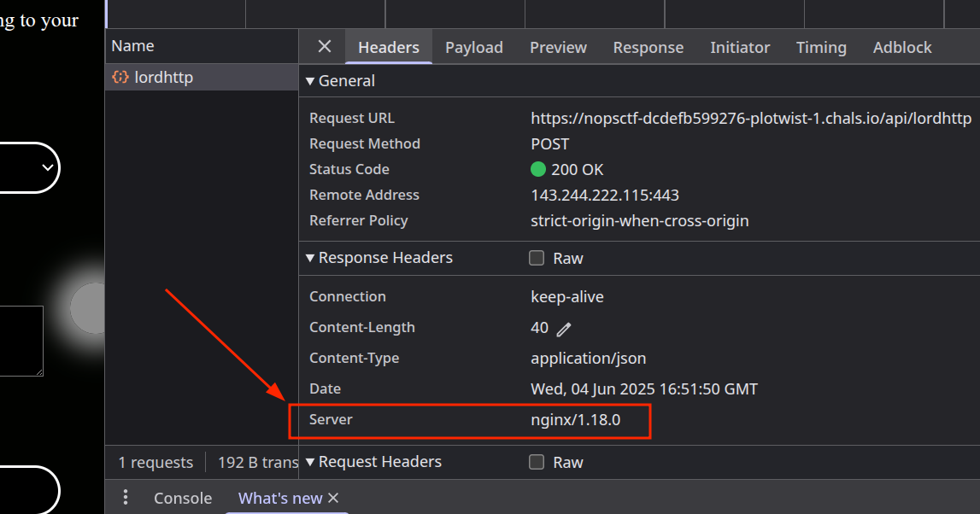Open the Console drawer tab
This screenshot has height=514, width=980.
click(182, 498)
